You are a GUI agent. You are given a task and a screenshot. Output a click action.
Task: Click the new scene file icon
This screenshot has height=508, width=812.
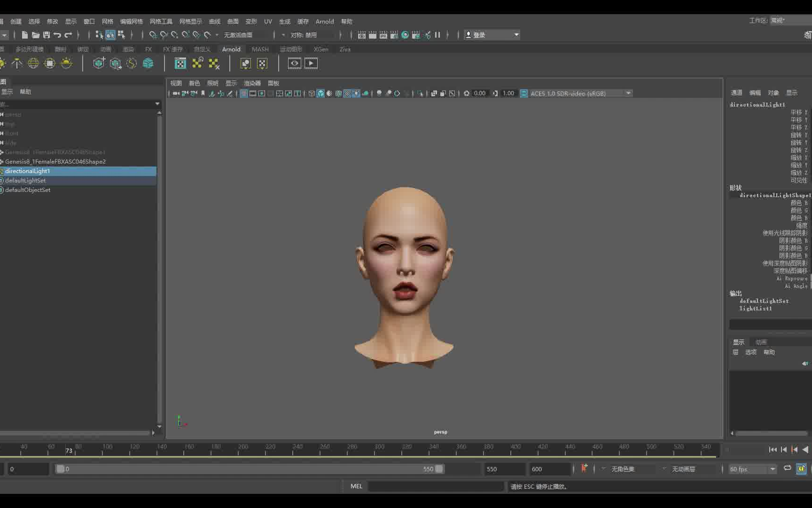[x=24, y=35]
